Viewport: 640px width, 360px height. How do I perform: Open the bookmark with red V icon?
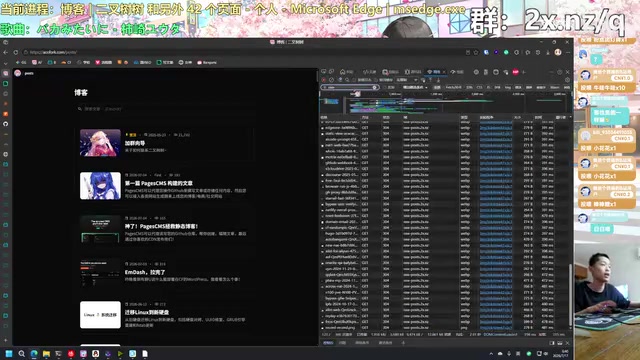(x=104, y=62)
